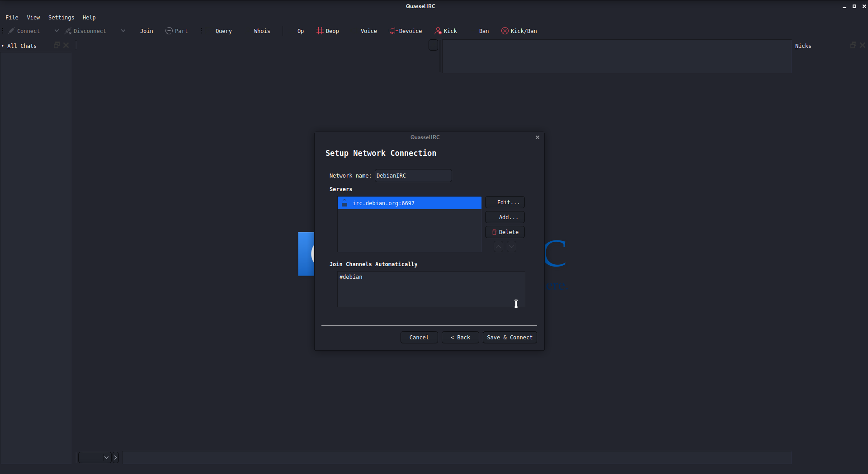The height and width of the screenshot is (474, 868).
Task: Close the All Chats dock panel
Action: (x=66, y=45)
